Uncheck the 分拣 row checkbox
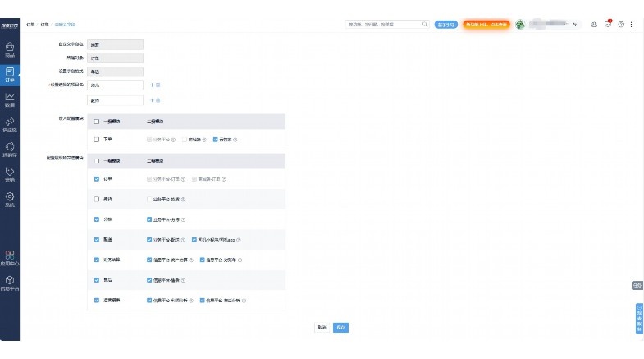644x359 pixels. 97,219
